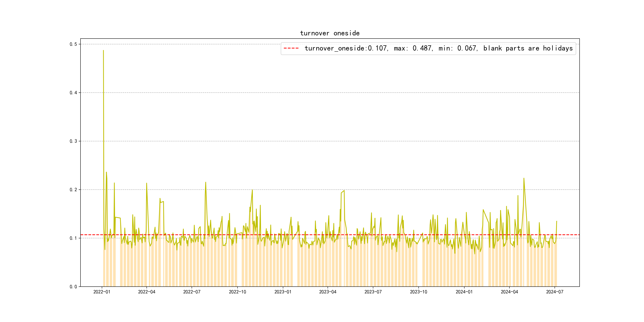Click the 2023-07 x-axis tick label
The image size is (644, 322).
click(x=373, y=292)
